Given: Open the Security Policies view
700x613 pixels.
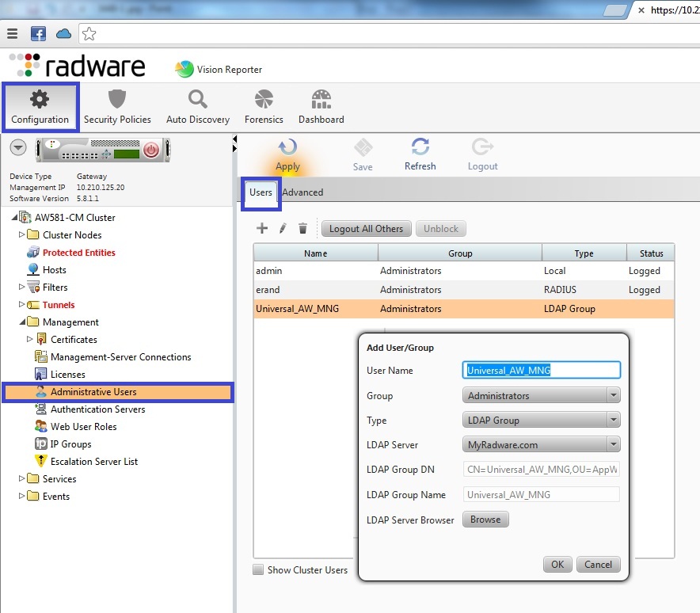Looking at the screenshot, I should (x=118, y=107).
